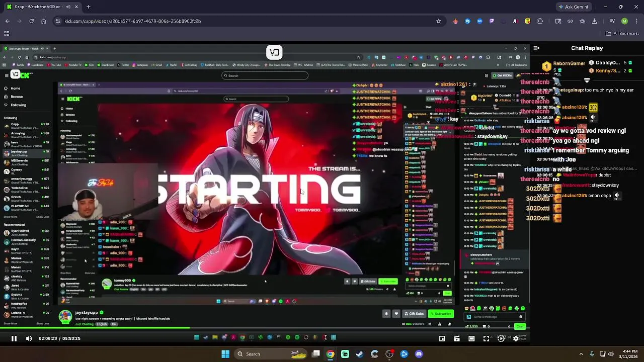Click the Ask Gemini button

click(x=573, y=7)
